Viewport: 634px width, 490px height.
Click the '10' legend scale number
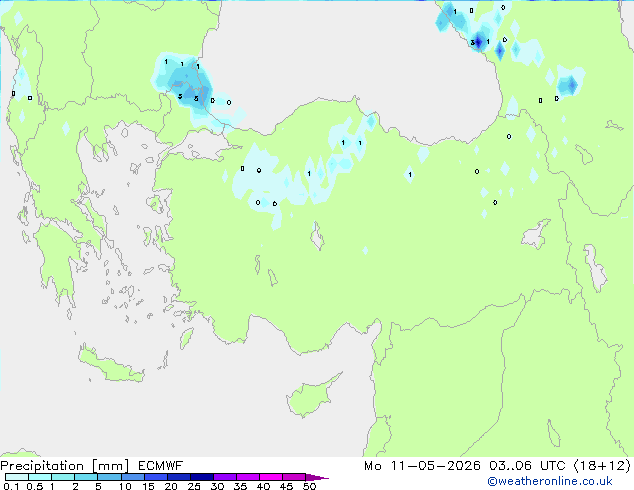point(125,486)
